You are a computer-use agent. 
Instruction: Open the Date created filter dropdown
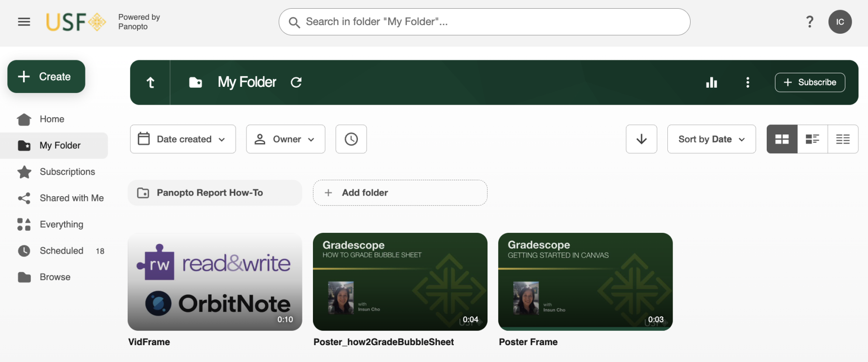tap(183, 139)
